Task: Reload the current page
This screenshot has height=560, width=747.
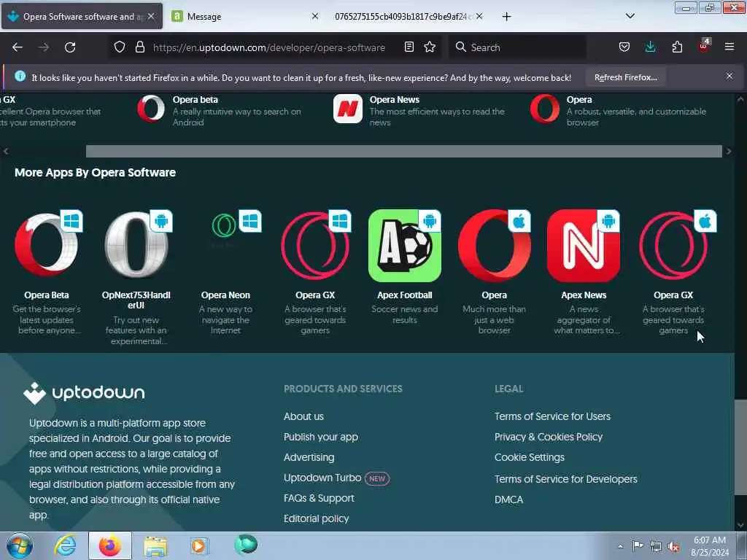Action: point(70,47)
